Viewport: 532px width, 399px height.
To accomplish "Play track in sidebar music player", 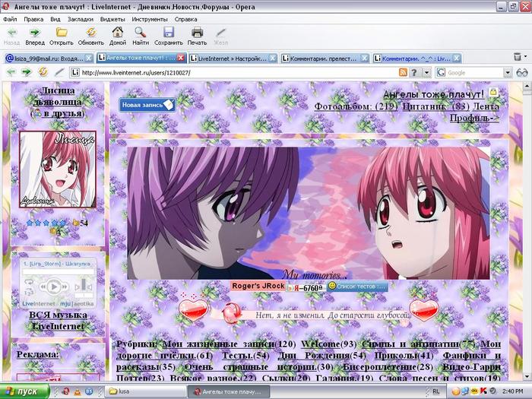I will coord(54,287).
